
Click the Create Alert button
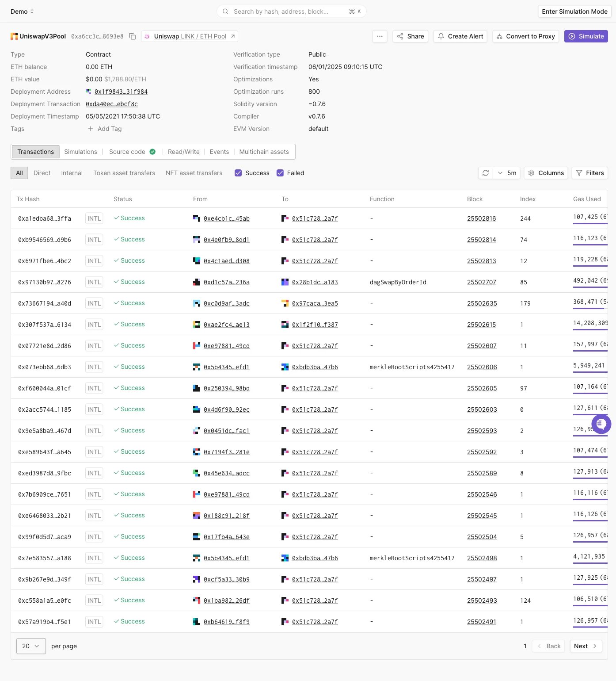pos(460,36)
